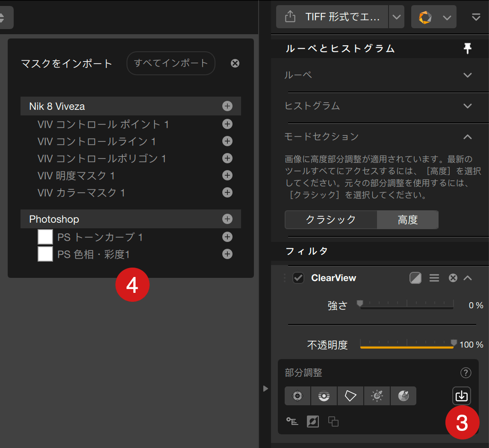Open the local adjustments list icon
The height and width of the screenshot is (448, 489).
[292, 421]
